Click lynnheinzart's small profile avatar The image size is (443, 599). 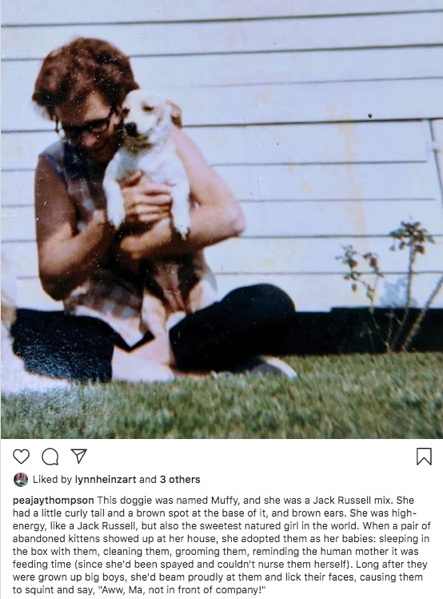click(21, 479)
